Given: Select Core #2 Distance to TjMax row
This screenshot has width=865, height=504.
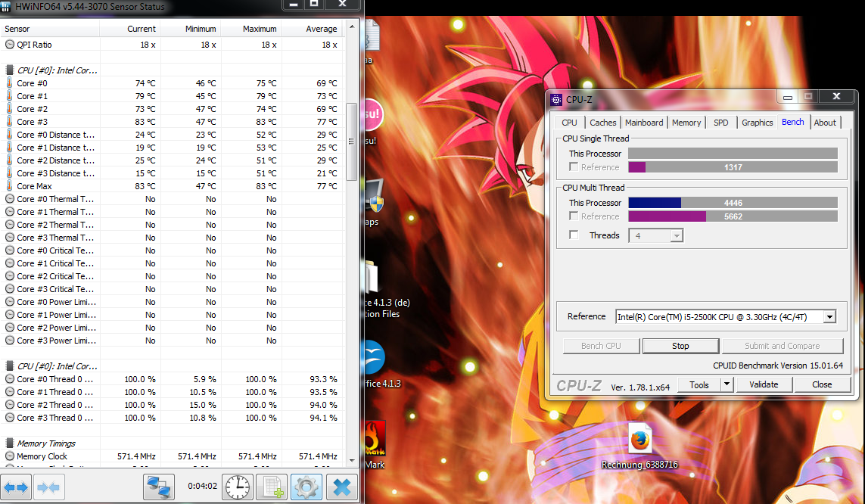Looking at the screenshot, I should (x=172, y=160).
